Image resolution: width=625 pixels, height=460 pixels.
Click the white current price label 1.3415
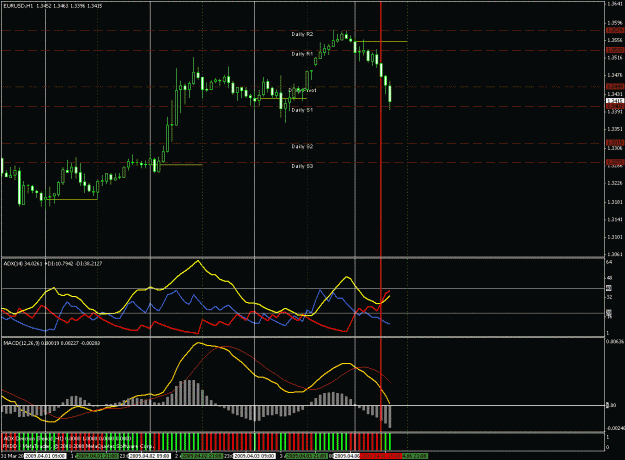[x=615, y=101]
